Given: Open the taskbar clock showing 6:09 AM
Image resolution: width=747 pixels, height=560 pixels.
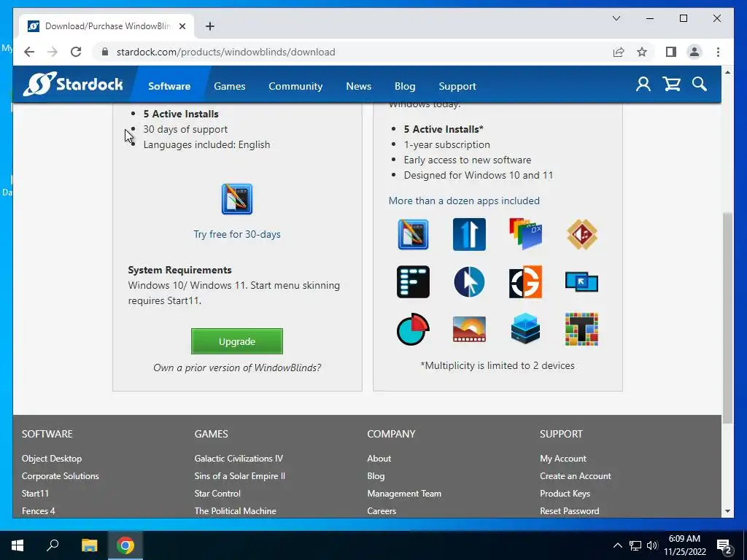Looking at the screenshot, I should coord(684,545).
